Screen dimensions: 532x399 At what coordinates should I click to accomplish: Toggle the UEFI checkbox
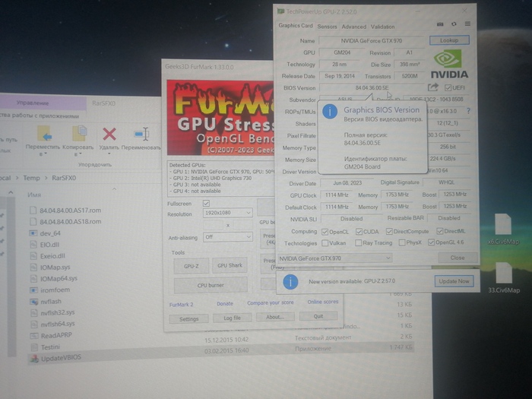point(448,87)
